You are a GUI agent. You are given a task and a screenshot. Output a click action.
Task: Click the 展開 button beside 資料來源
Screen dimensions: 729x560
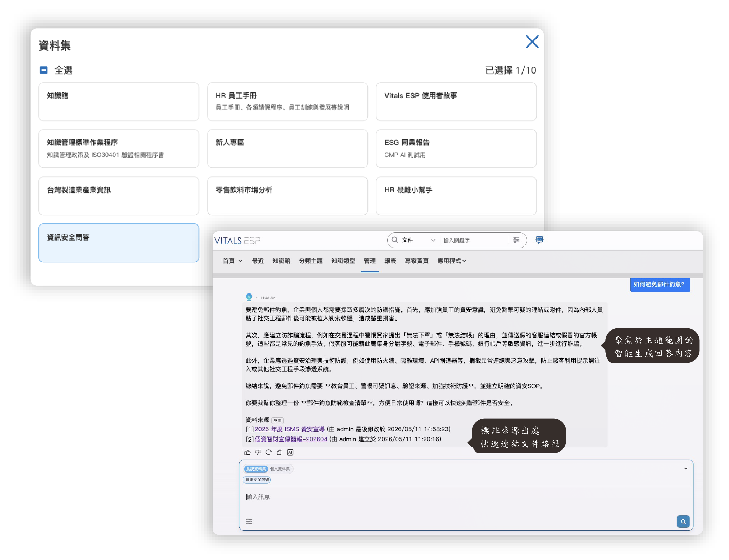tap(277, 420)
